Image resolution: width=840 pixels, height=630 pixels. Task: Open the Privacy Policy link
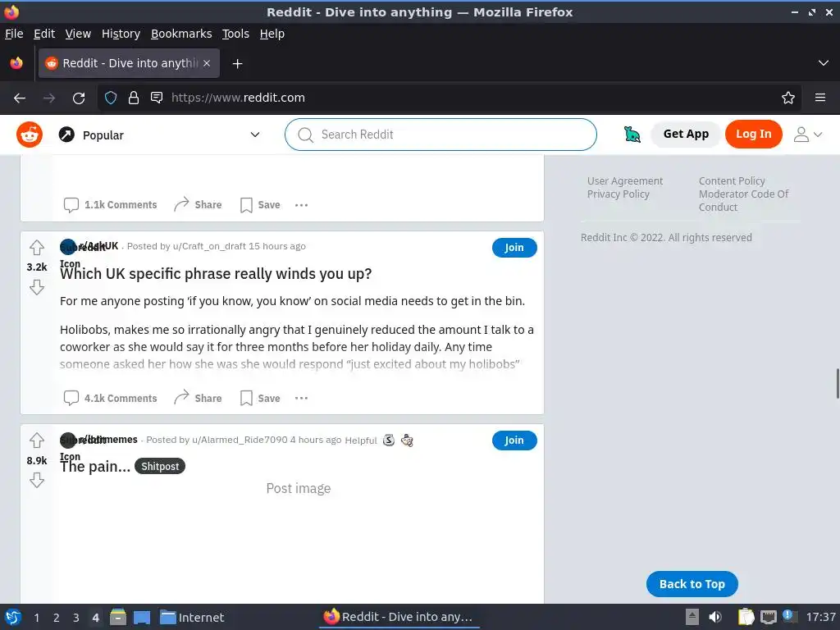tap(619, 194)
